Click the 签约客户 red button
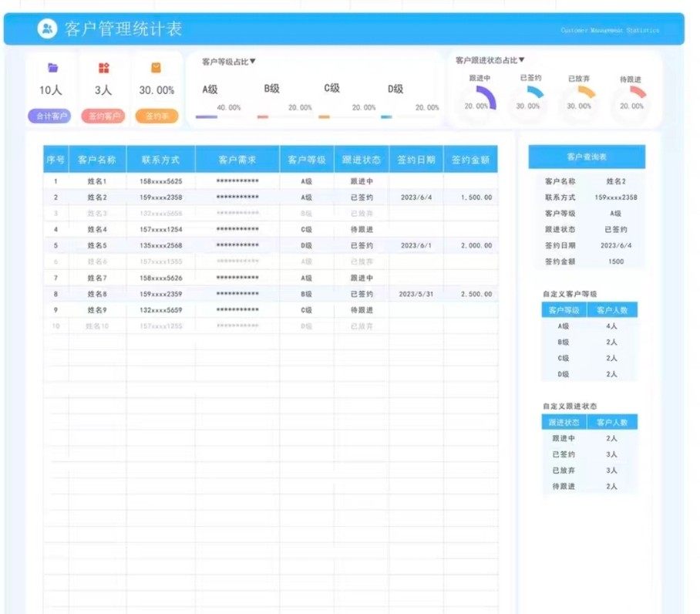Screen dimensions: 700x614 click(x=103, y=116)
